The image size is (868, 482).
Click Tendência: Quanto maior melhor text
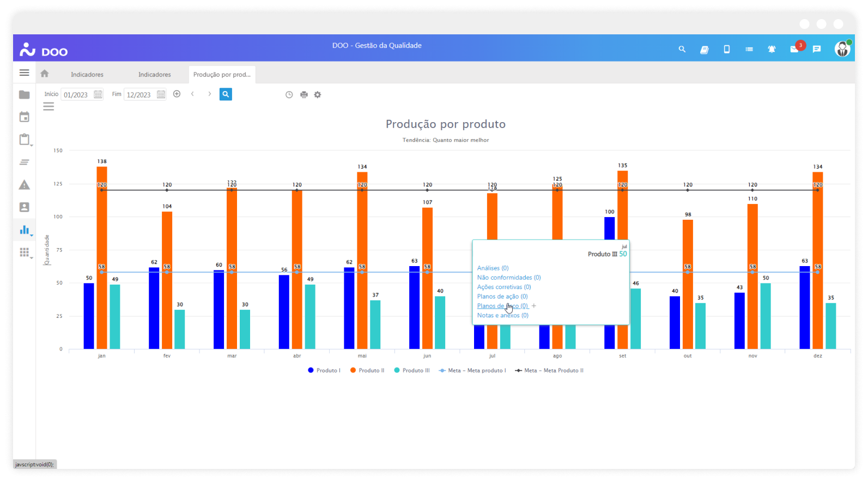[x=445, y=140]
